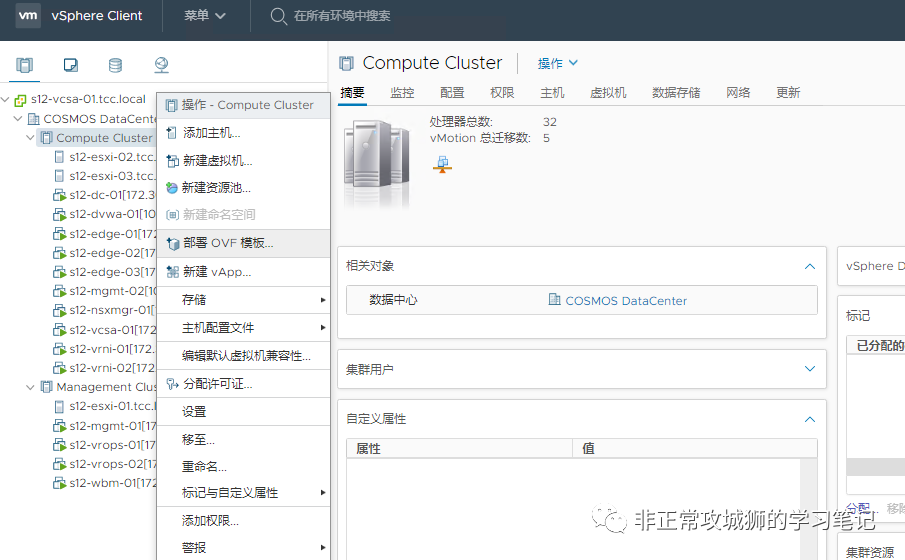Click host icon of s12-esxi-01
Viewport: 905px width, 560px height.
tap(59, 406)
